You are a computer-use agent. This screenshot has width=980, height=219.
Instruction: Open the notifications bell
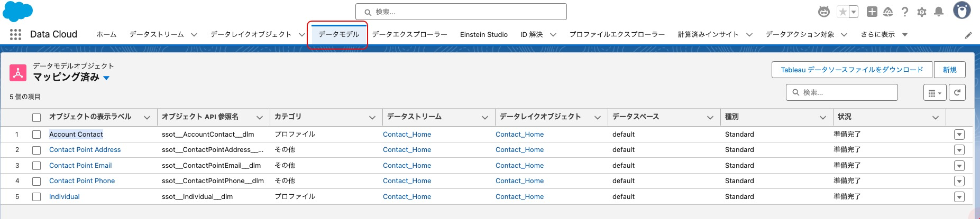[x=939, y=12]
